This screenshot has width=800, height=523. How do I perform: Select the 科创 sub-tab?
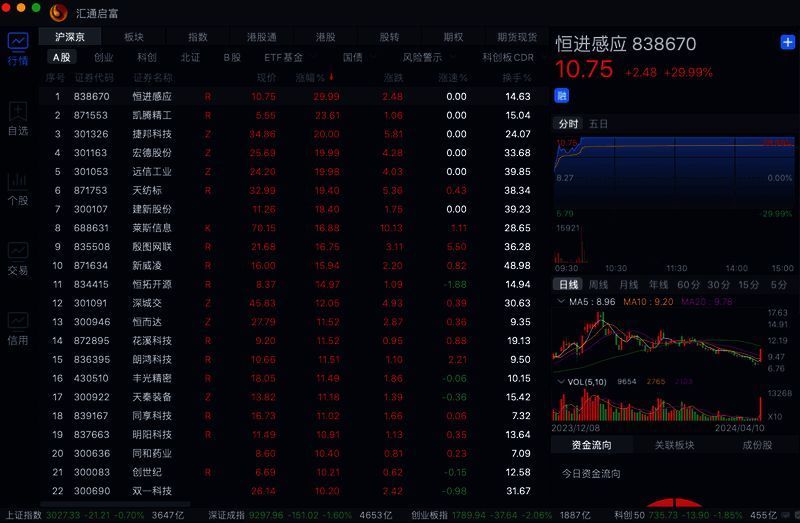coord(147,57)
